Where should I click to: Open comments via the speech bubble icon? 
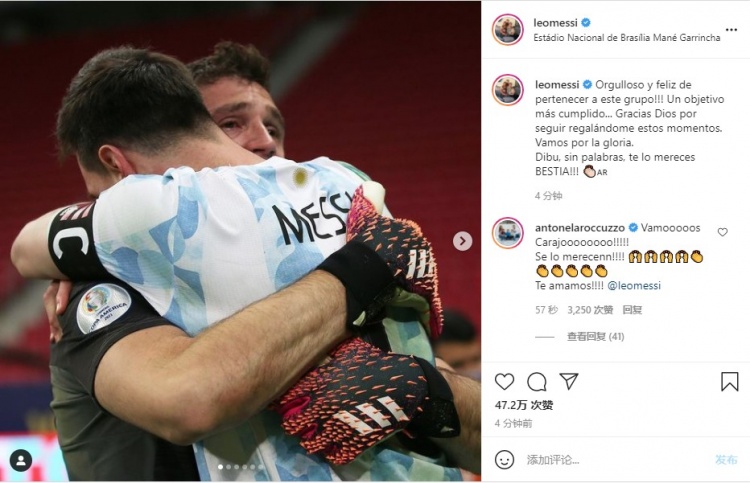coord(537,382)
